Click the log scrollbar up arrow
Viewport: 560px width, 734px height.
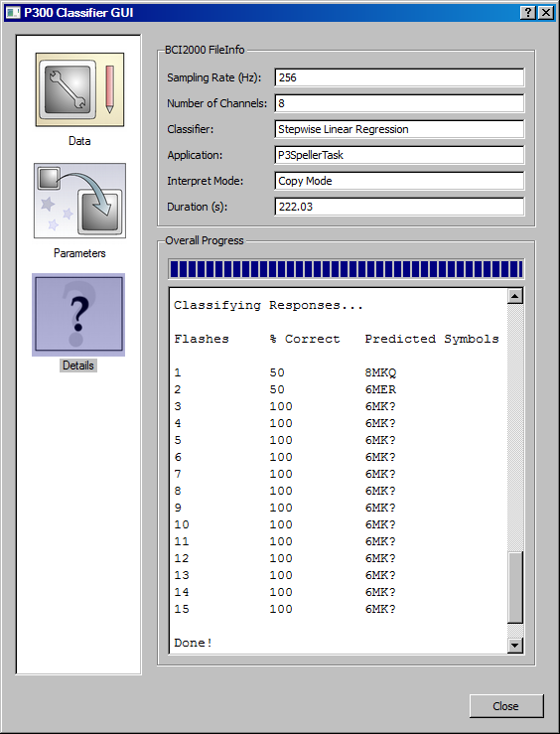pos(514,296)
